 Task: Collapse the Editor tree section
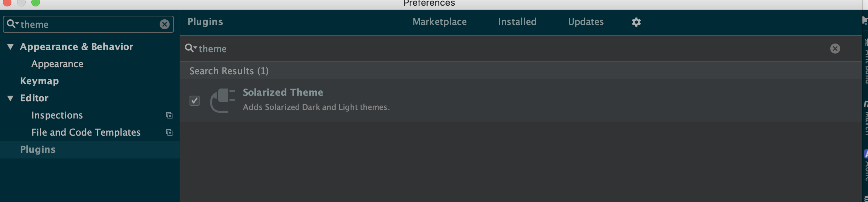pyautogui.click(x=11, y=98)
